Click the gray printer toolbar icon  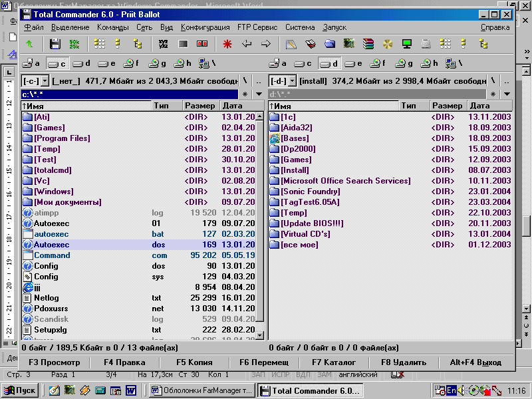point(426,44)
